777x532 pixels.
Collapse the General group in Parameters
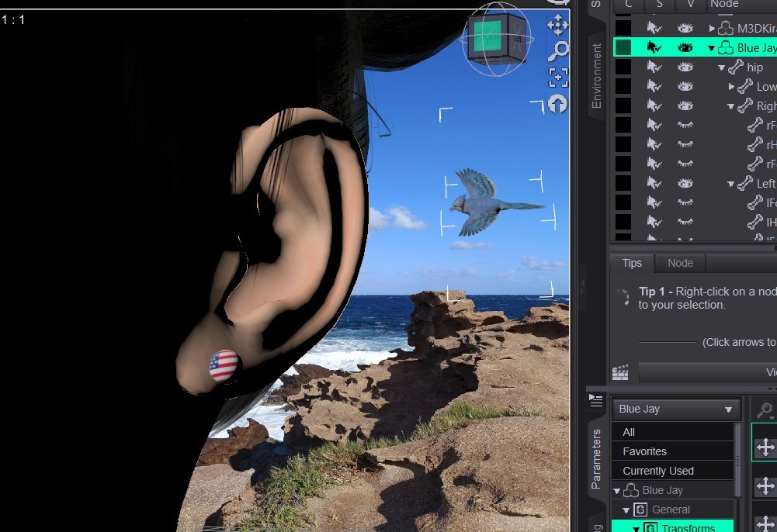[626, 511]
